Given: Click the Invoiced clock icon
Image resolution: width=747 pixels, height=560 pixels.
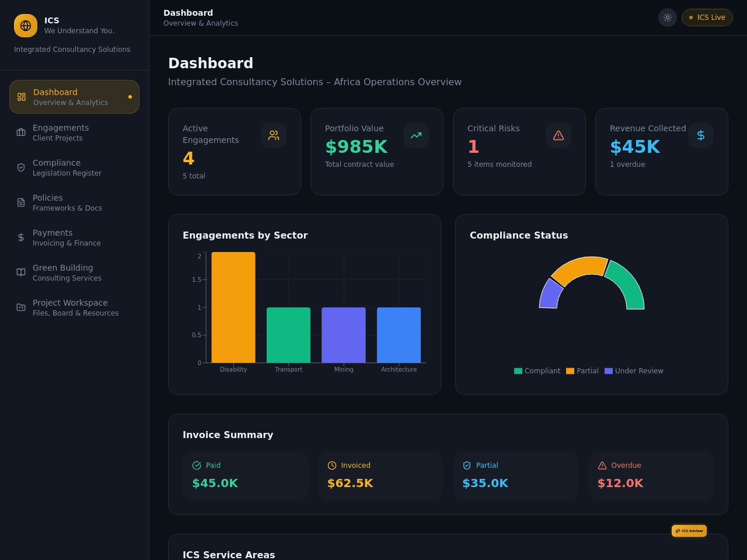Looking at the screenshot, I should click(332, 466).
